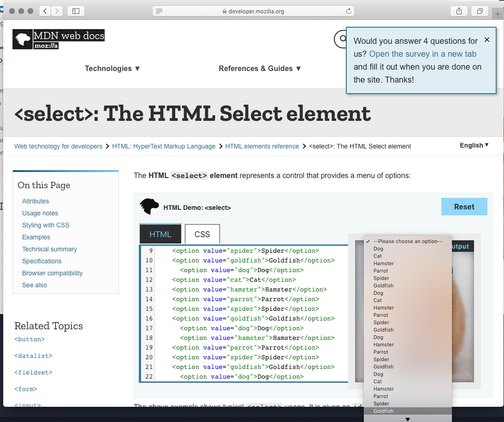Show all tabs overview button

480,11
